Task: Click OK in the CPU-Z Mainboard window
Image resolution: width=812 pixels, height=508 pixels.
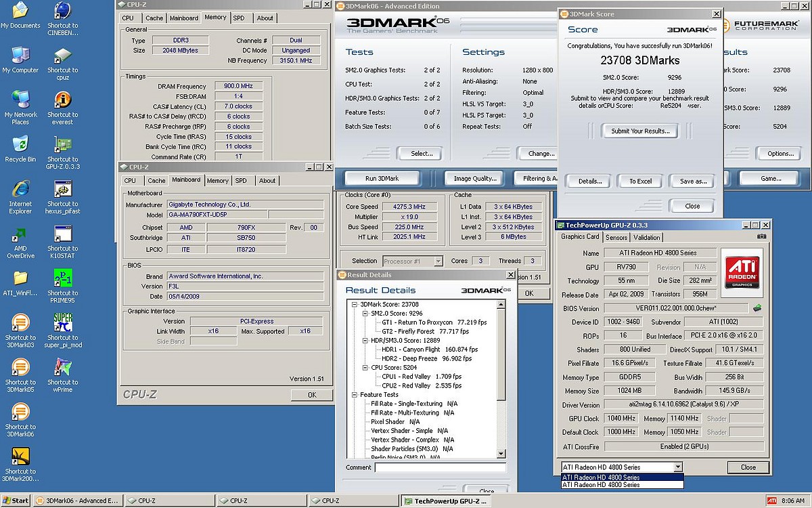Action: (311, 395)
